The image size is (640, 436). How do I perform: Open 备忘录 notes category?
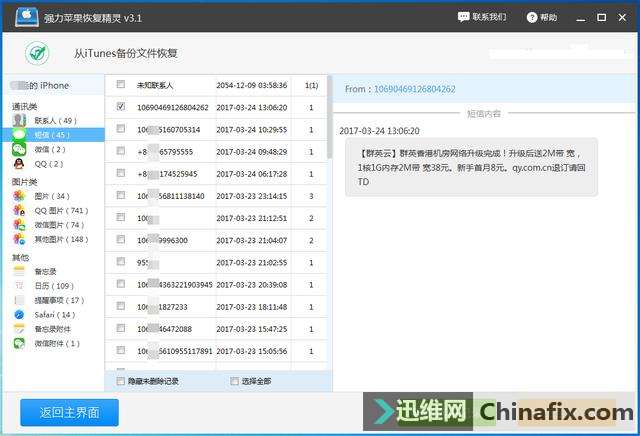tap(45, 272)
